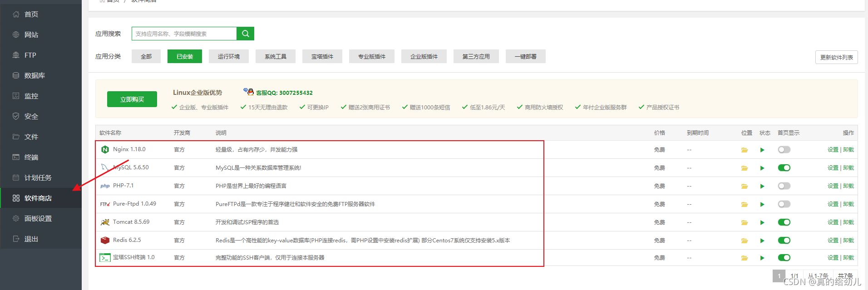Click 设置 for Nginx 1.18.0

(x=833, y=150)
